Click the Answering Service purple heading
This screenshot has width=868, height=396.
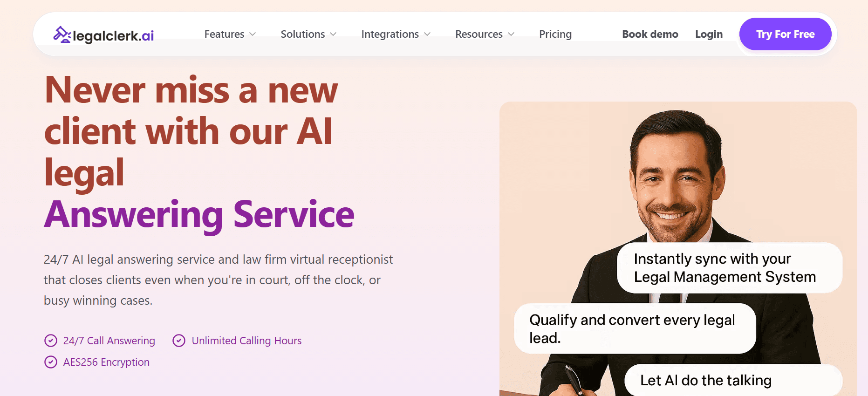(199, 214)
